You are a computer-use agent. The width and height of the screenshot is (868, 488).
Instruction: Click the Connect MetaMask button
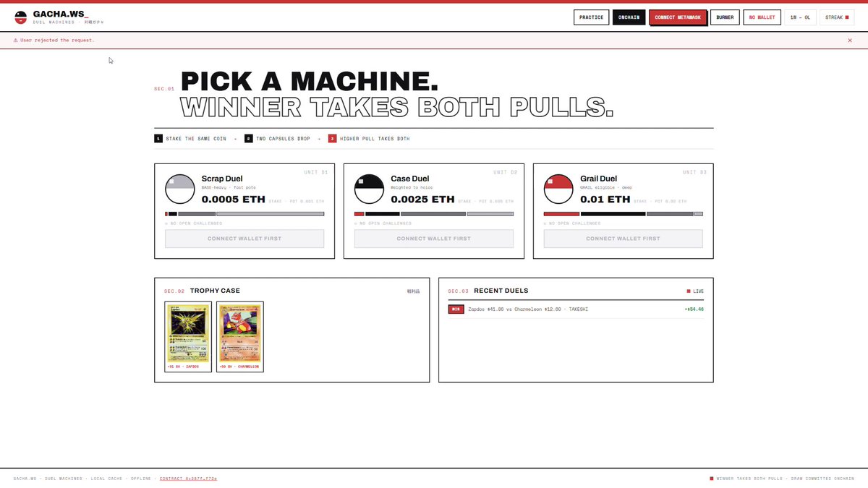click(x=678, y=17)
